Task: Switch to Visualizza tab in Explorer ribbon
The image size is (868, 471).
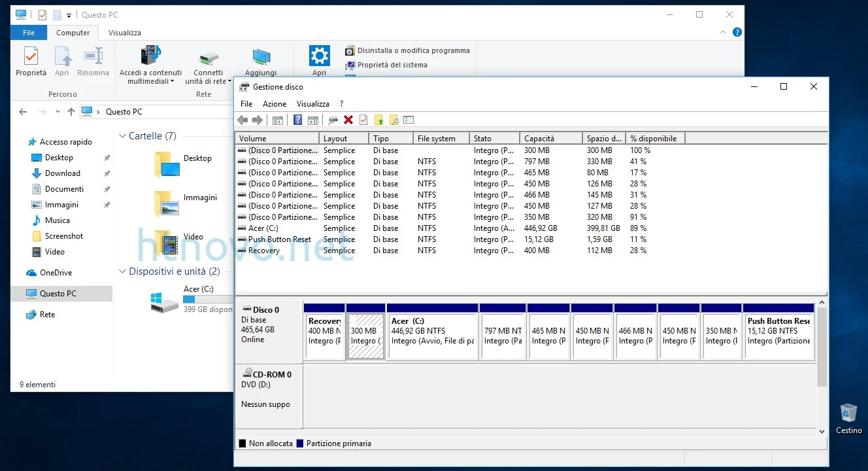Action: coord(124,33)
